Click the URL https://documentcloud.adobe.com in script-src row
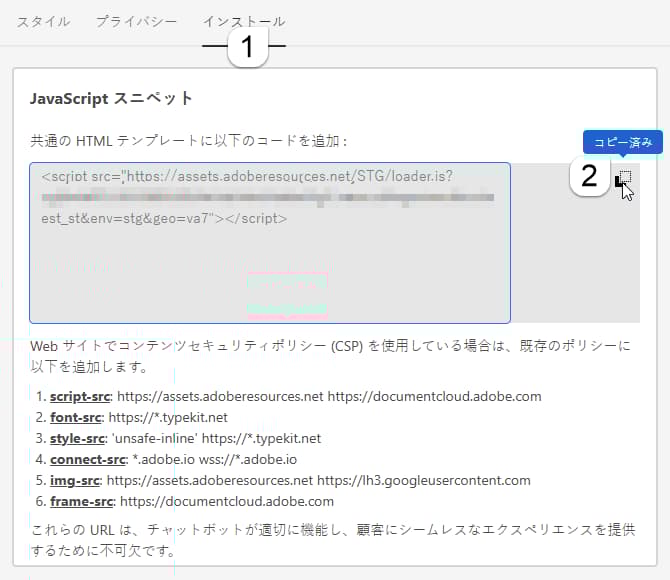 (435, 397)
